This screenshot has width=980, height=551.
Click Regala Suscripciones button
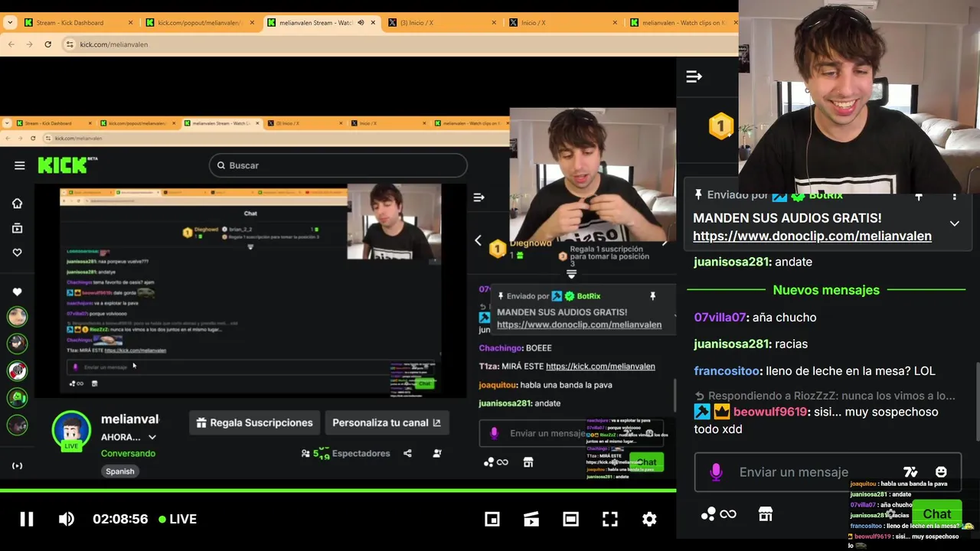tap(255, 422)
